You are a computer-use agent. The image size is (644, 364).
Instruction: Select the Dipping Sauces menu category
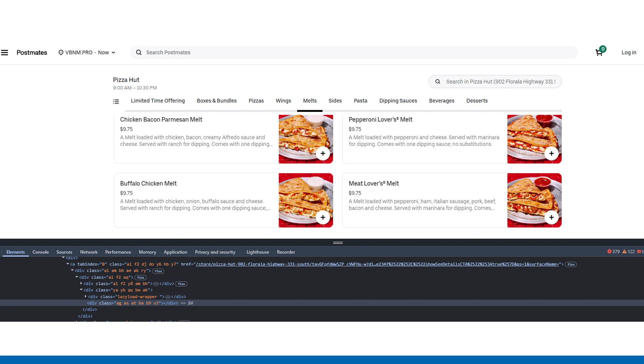398,101
